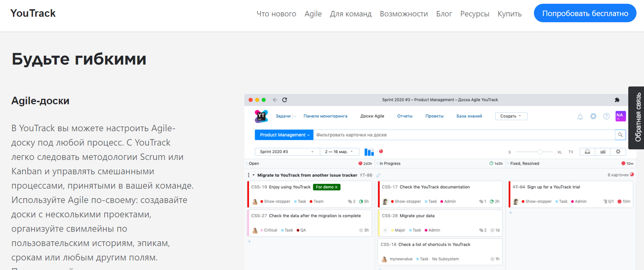This screenshot has width=644, height=270.
Task: Click the plus icon below CSS-27 card
Action: click(x=249, y=241)
